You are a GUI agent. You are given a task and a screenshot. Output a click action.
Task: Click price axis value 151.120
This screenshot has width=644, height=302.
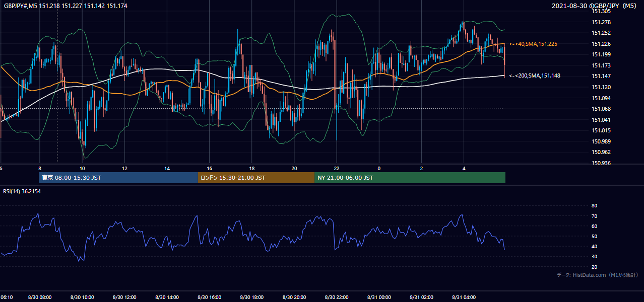602,87
